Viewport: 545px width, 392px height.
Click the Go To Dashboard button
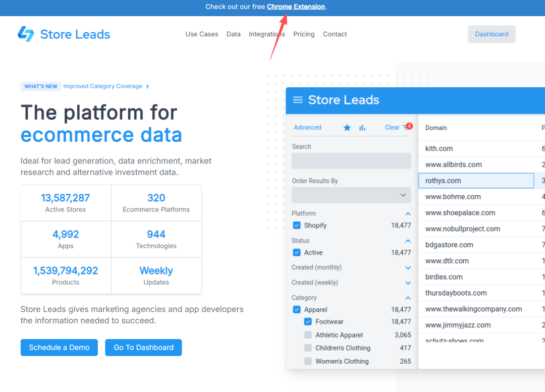[143, 348]
